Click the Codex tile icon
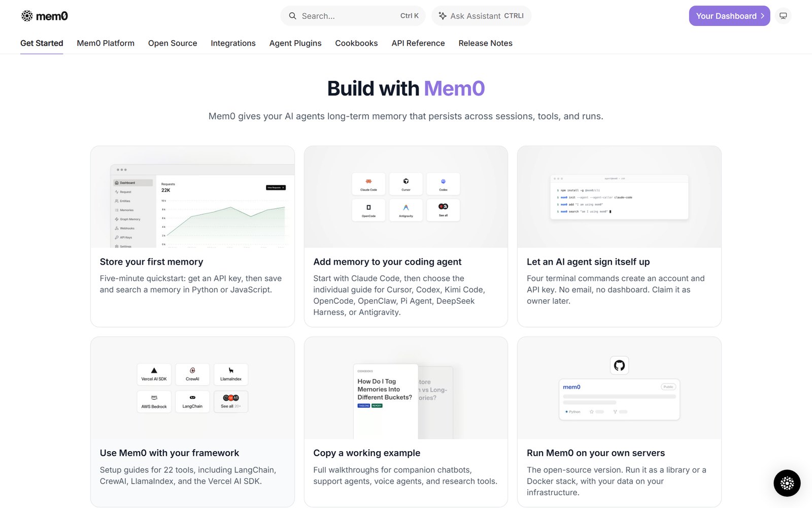Image resolution: width=812 pixels, height=508 pixels. [443, 181]
